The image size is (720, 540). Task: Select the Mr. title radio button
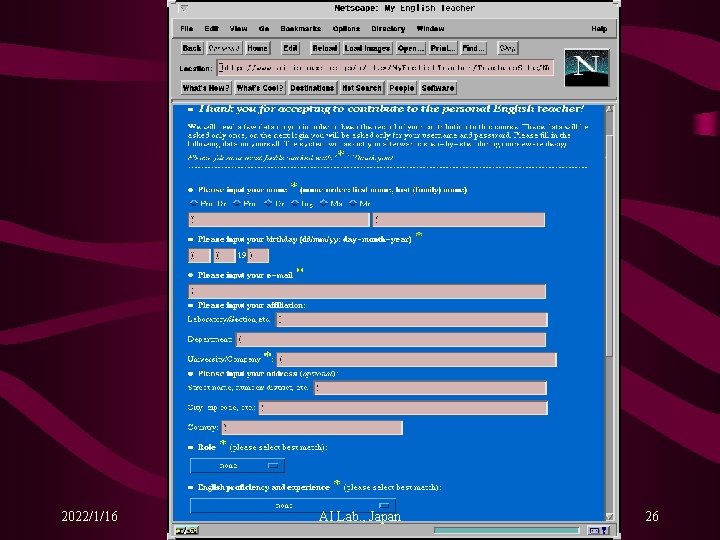click(353, 203)
